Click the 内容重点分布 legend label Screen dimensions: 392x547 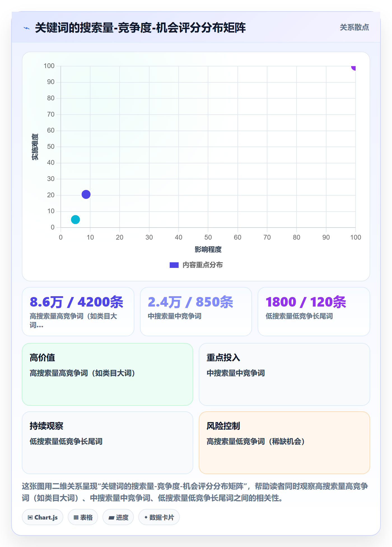(x=202, y=265)
